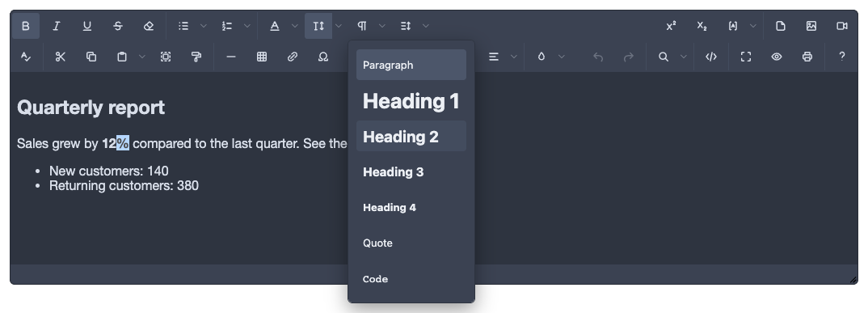
Task: Click the eye preview icon
Action: pos(777,57)
